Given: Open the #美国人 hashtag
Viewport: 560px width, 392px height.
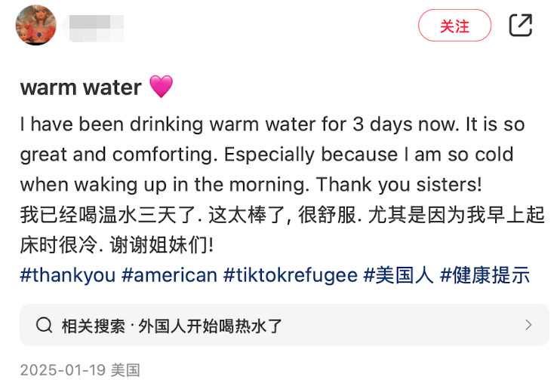Looking at the screenshot, I should pyautogui.click(x=398, y=275).
